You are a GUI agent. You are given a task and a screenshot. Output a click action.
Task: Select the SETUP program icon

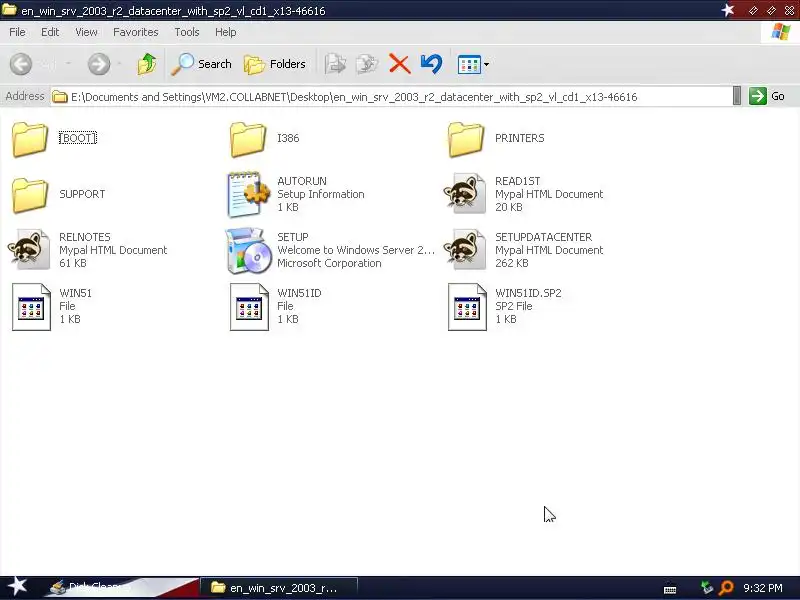(x=248, y=251)
